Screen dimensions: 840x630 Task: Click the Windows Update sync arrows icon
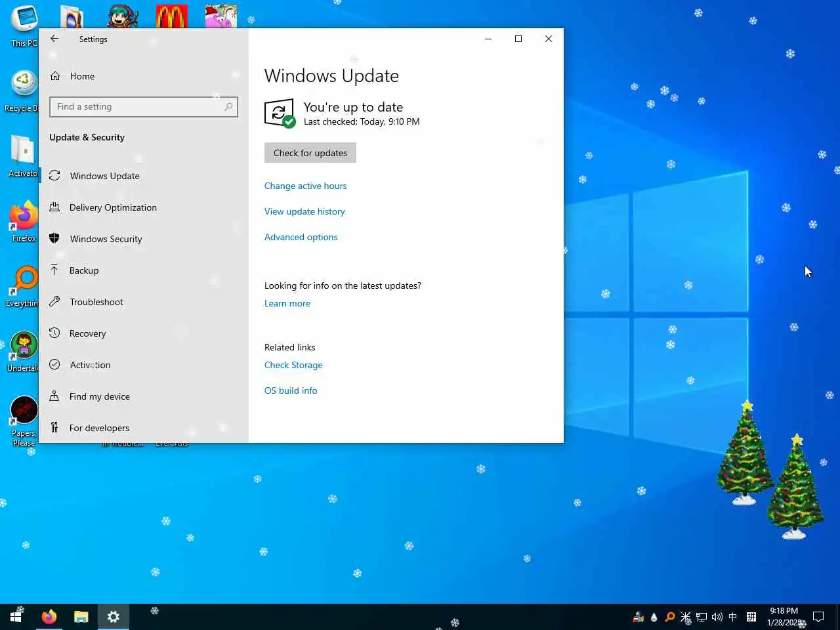tap(54, 175)
